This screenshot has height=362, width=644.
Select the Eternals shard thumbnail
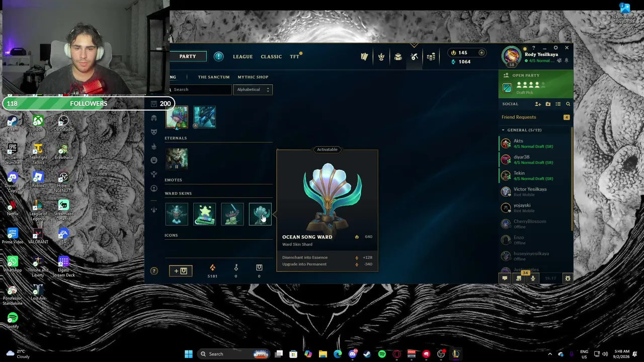(x=177, y=159)
